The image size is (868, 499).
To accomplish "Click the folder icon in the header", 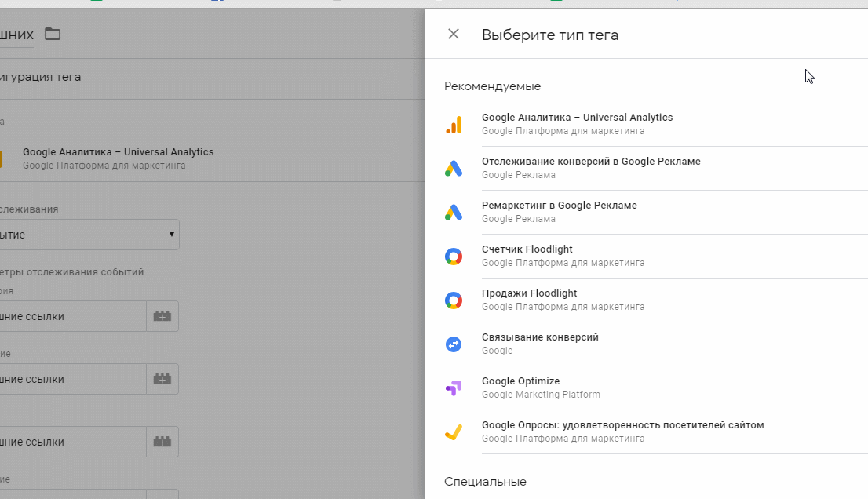I will [x=53, y=34].
